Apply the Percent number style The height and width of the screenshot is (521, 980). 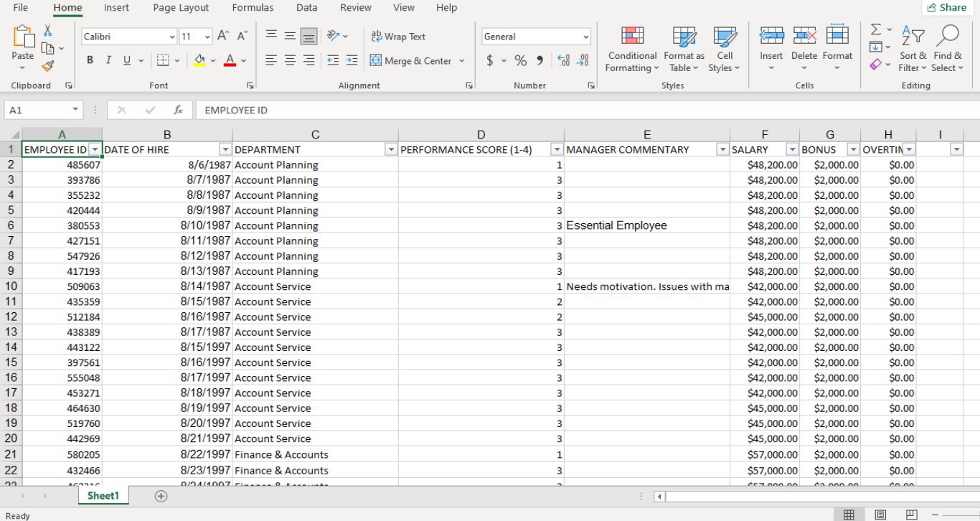(x=520, y=60)
